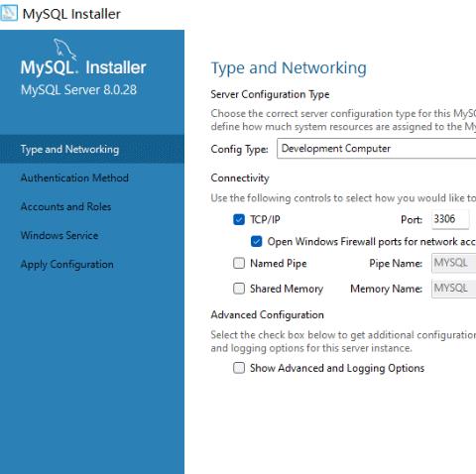Check Show Advanced and Logging Options
476x474 pixels.
coord(239,368)
